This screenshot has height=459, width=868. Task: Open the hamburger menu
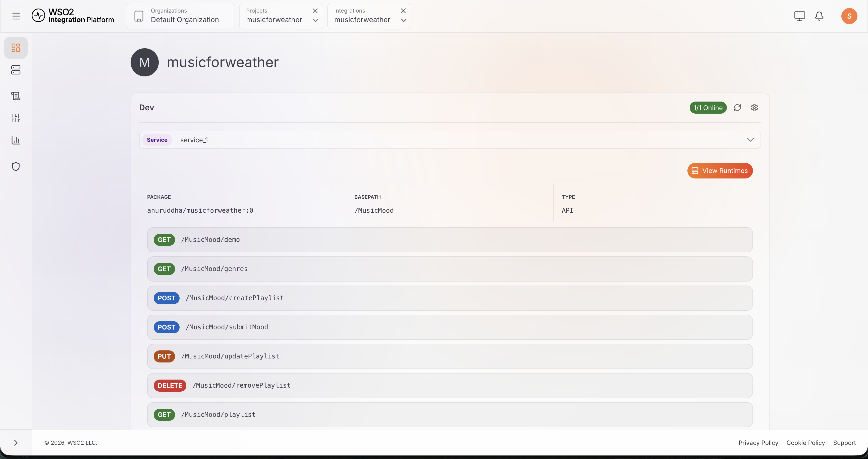[16, 16]
